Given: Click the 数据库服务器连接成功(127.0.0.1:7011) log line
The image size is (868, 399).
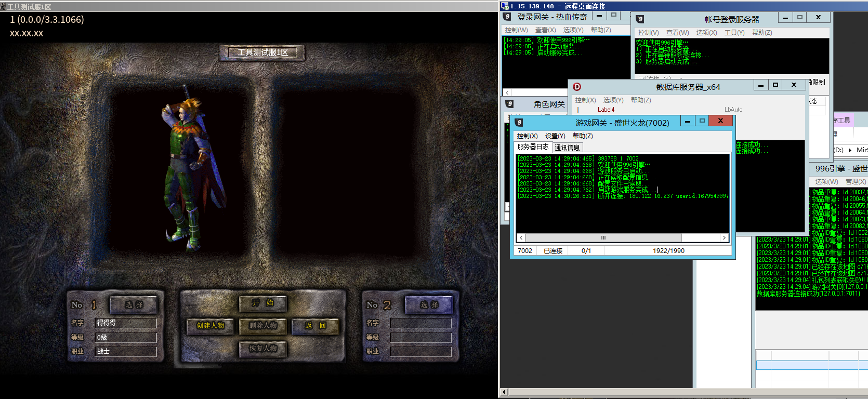Looking at the screenshot, I should (x=808, y=294).
